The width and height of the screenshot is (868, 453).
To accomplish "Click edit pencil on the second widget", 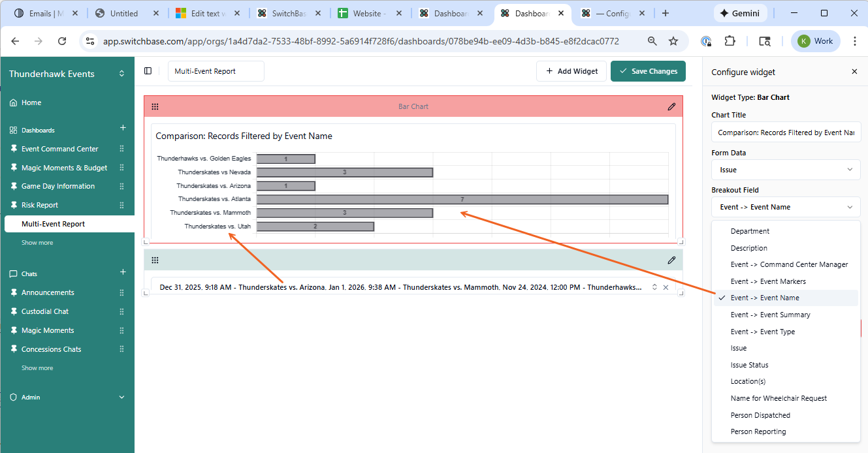I will 671,260.
